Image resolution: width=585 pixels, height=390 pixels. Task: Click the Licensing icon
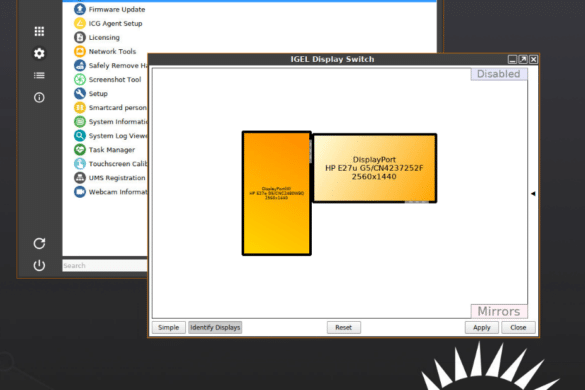[x=79, y=37]
